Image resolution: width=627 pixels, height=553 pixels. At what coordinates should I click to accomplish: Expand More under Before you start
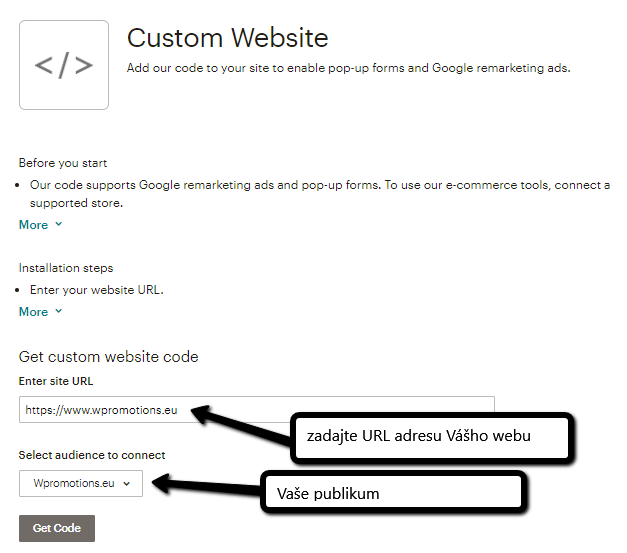pos(40,225)
